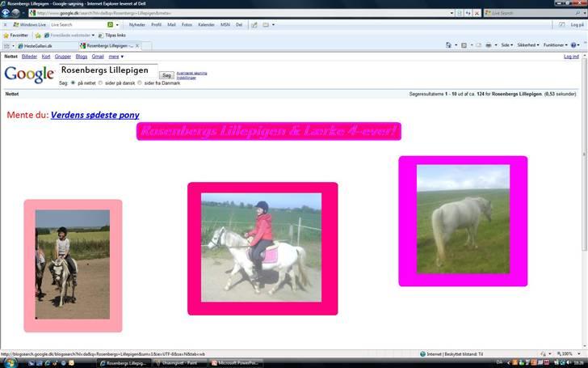588x368 pixels.
Task: Select the 'på nettet' radio button
Action: pos(73,82)
